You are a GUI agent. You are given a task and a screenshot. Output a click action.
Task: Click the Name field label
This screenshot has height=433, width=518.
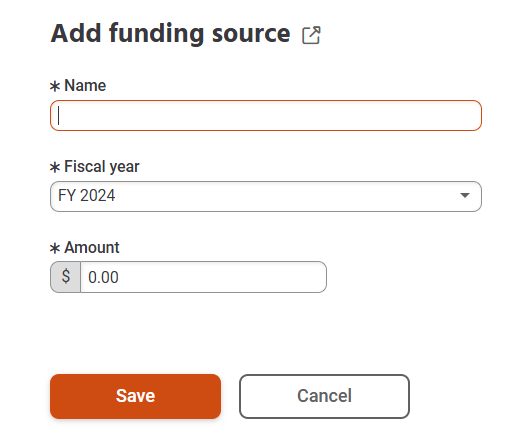click(x=85, y=86)
